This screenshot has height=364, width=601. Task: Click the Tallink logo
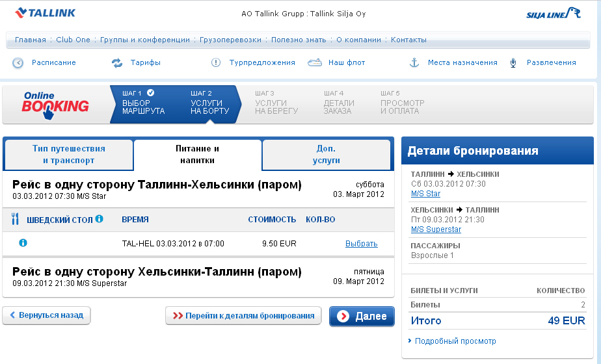coord(46,13)
